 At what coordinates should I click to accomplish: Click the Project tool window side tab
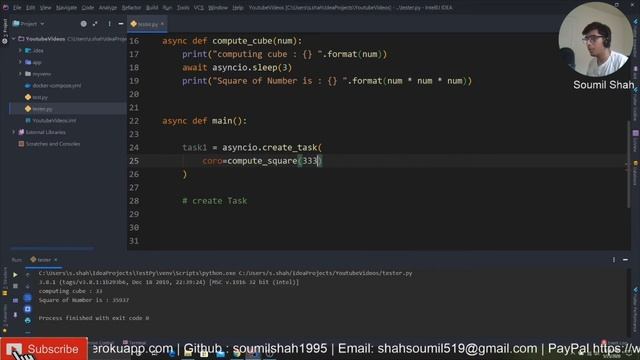coord(4,31)
